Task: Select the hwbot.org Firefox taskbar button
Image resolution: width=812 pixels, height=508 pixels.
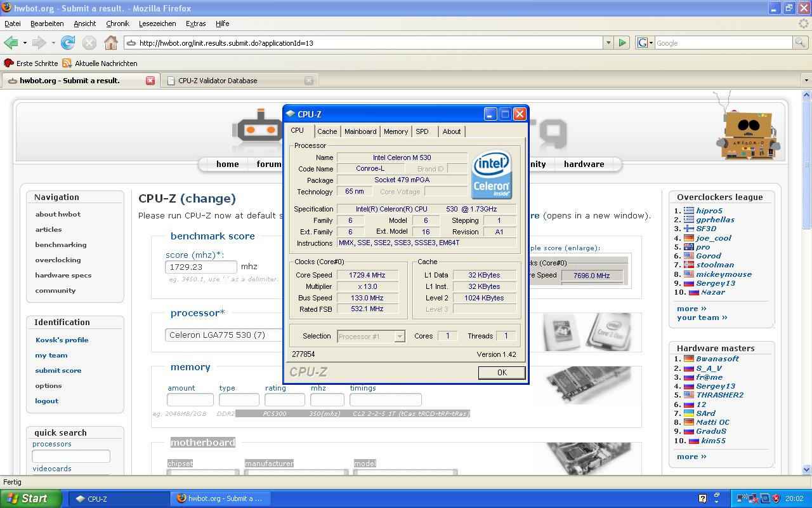Action: coord(220,498)
